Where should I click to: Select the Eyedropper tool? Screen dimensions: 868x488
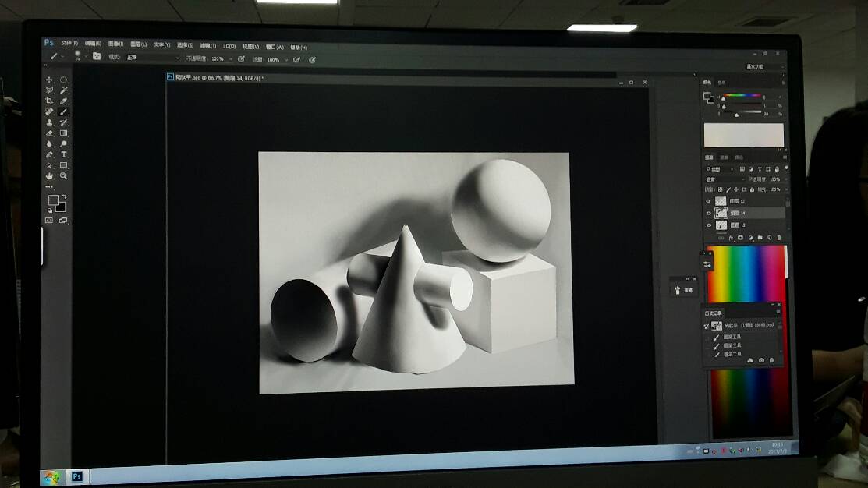64,101
